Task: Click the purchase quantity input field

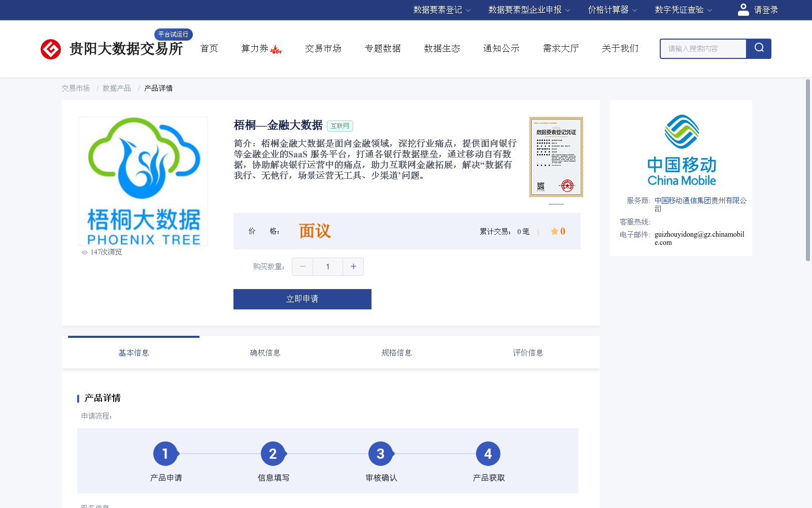Action: click(328, 267)
